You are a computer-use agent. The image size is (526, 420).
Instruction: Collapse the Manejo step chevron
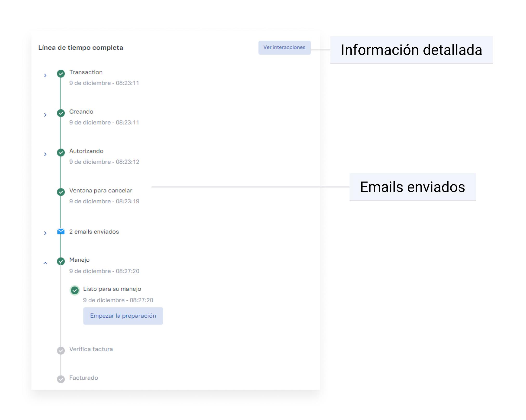coord(45,263)
